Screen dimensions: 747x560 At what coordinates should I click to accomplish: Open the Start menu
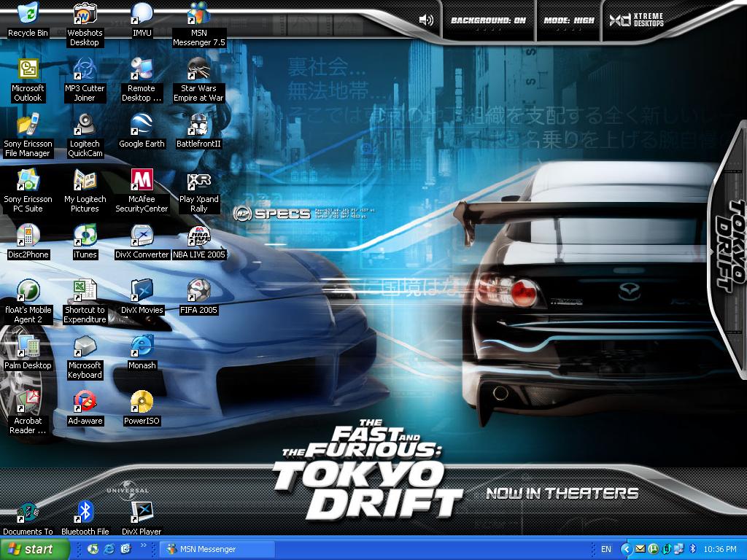point(34,549)
